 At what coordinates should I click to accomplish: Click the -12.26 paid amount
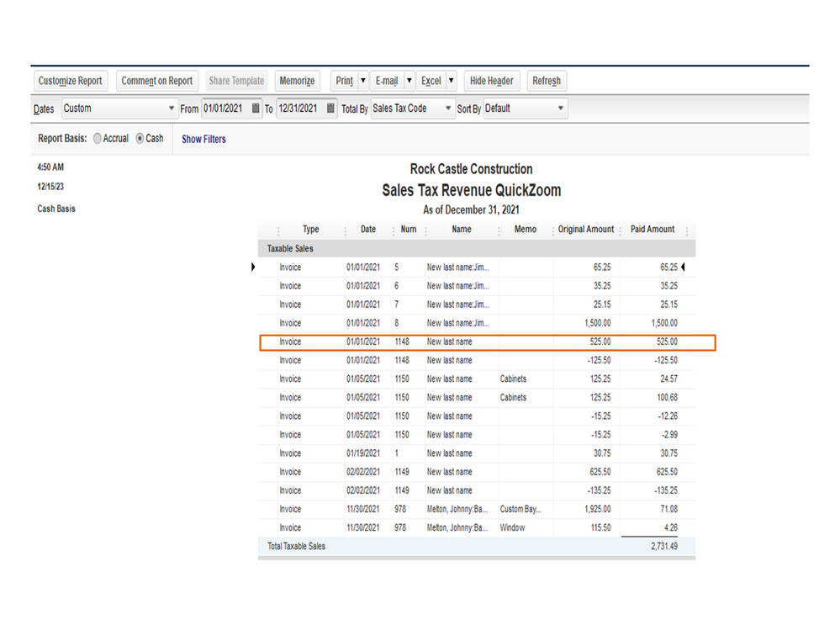click(668, 416)
